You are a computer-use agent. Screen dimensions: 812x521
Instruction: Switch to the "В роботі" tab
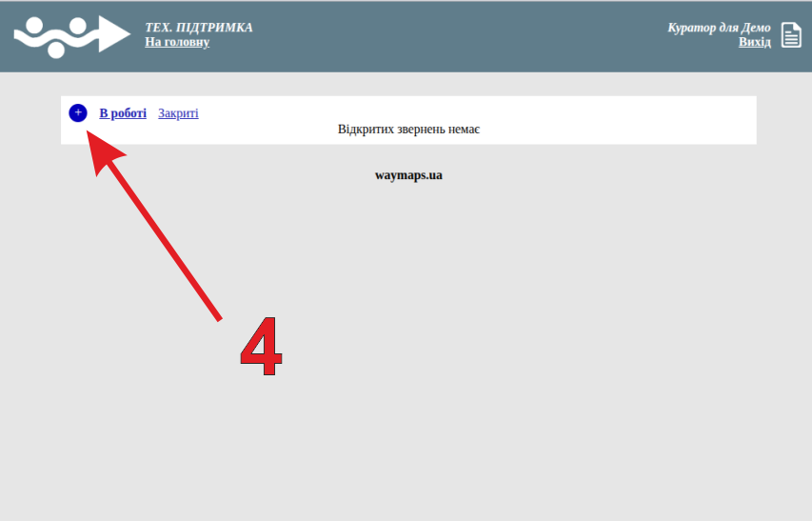[123, 113]
